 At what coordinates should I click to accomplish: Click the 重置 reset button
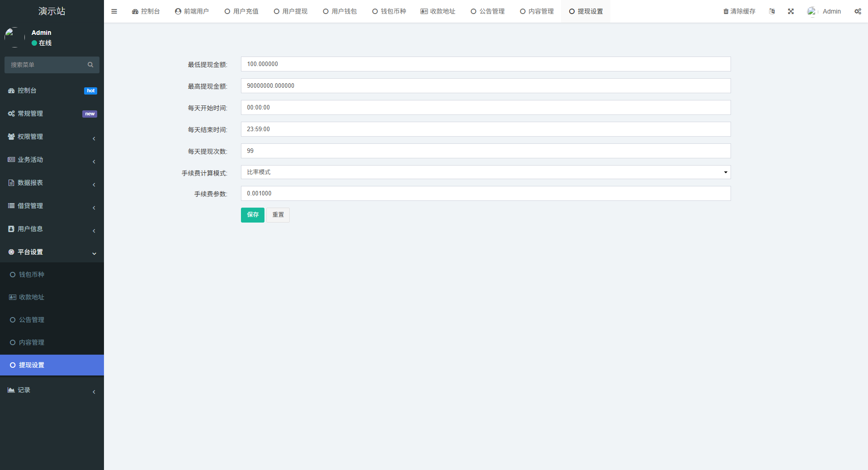coord(278,215)
